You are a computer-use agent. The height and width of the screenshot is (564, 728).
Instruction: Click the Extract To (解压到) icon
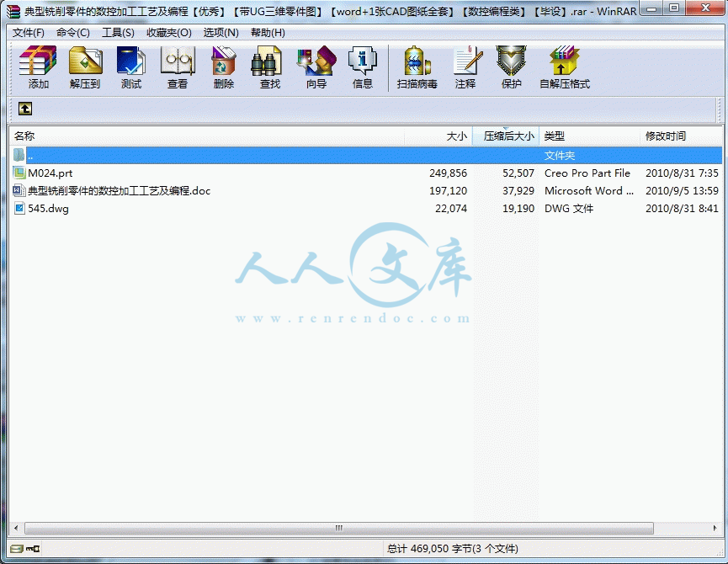(86, 61)
